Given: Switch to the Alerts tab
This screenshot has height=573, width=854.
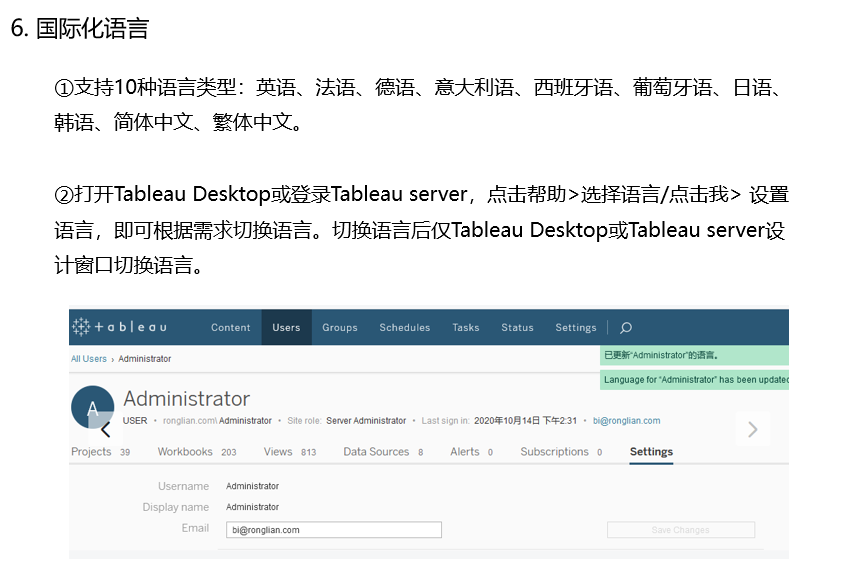Looking at the screenshot, I should 471,452.
